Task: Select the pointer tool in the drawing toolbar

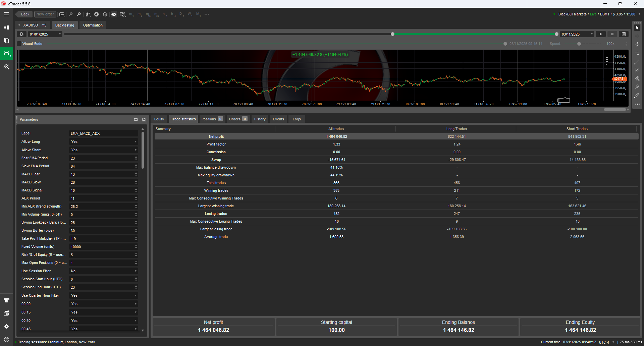Action: 637,27
